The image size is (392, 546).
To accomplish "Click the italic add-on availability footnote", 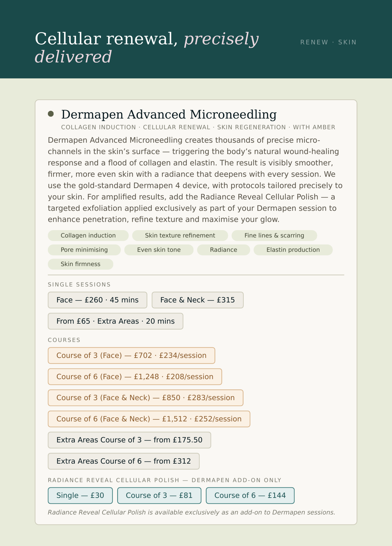I will click(x=191, y=512).
